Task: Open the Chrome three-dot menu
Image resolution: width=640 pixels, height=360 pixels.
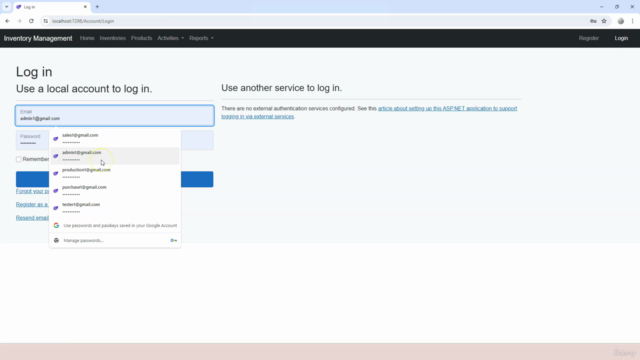Action: click(632, 21)
